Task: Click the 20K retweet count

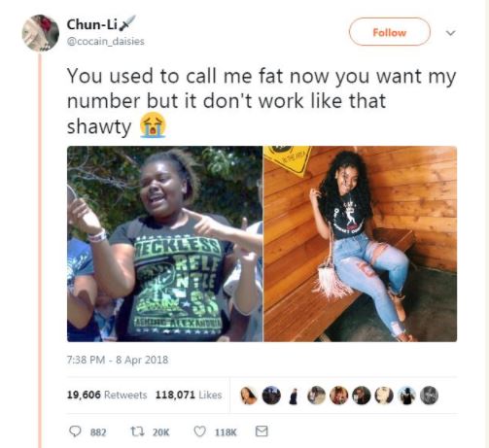Action: [x=160, y=432]
